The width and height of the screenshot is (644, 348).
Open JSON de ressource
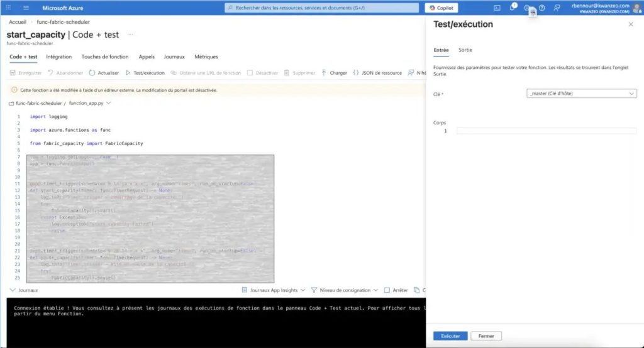pos(377,73)
